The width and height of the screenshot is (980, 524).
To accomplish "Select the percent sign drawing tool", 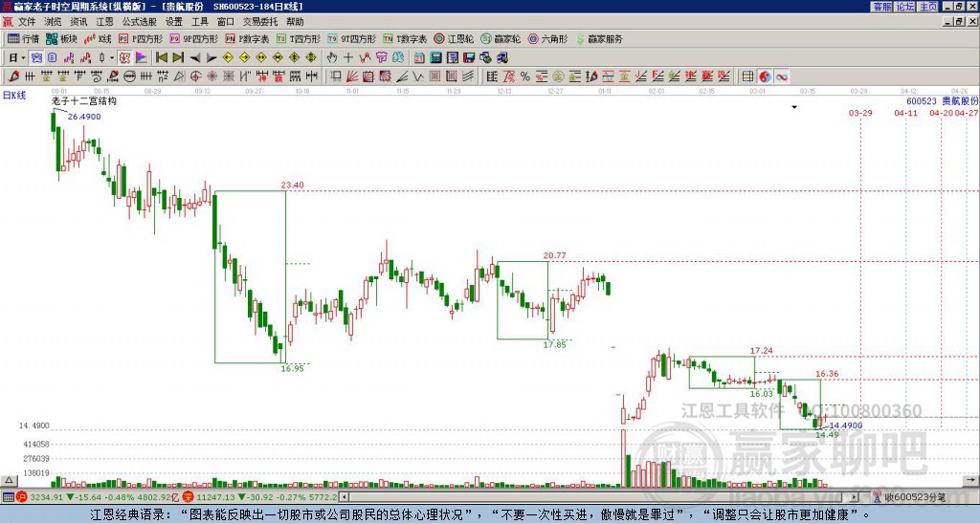I will pos(525,76).
